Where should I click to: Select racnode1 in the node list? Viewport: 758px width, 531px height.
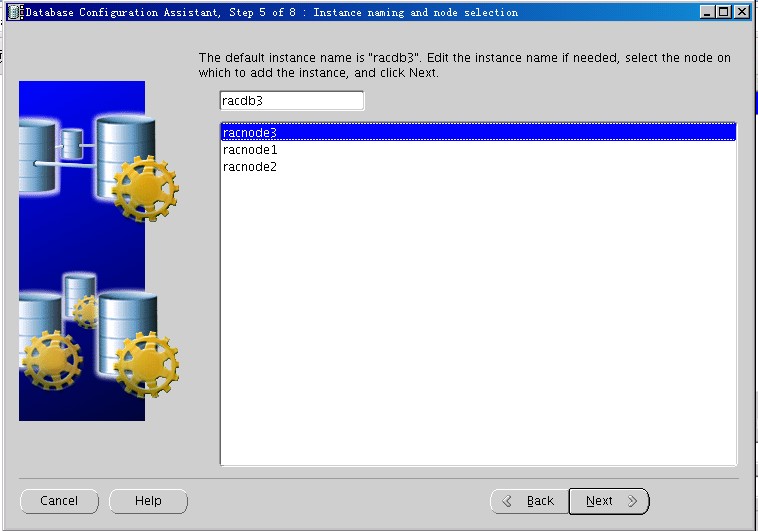pos(478,149)
